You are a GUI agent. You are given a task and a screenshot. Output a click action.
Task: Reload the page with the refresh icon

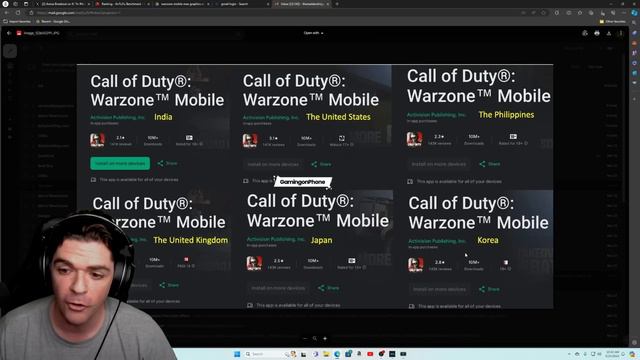click(x=18, y=13)
